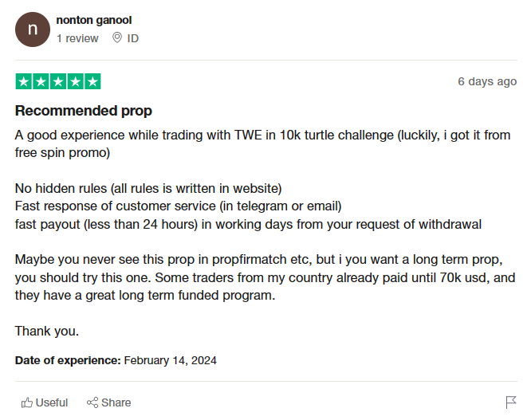Open the "Recommended prop" review title
Viewport: 531px width, 420px height.
point(83,111)
